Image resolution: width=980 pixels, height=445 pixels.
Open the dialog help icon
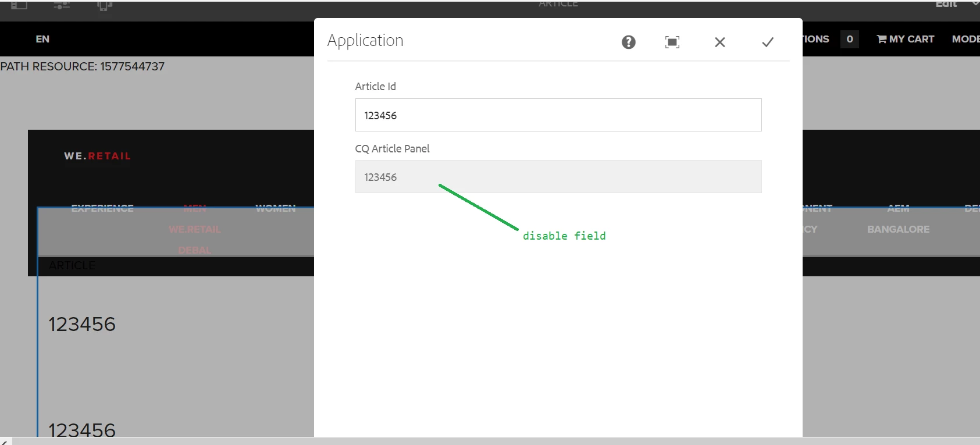click(628, 42)
